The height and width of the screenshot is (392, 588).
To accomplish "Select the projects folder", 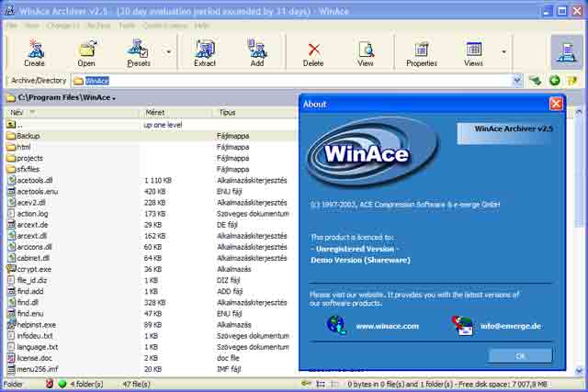I will (x=151, y=158).
